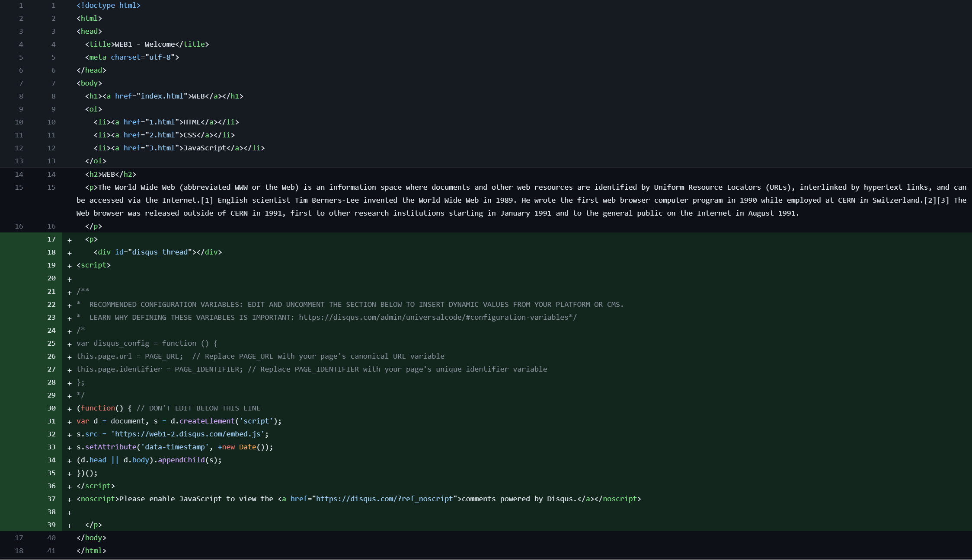The height and width of the screenshot is (560, 972).
Task: Click the 'index.html' href value
Action: point(162,96)
